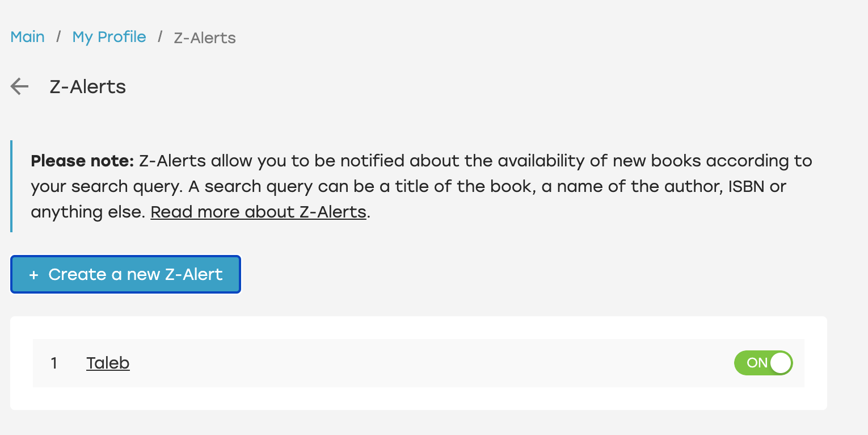The width and height of the screenshot is (868, 435).
Task: Open Read more about Z-Alerts link
Action: click(x=258, y=212)
